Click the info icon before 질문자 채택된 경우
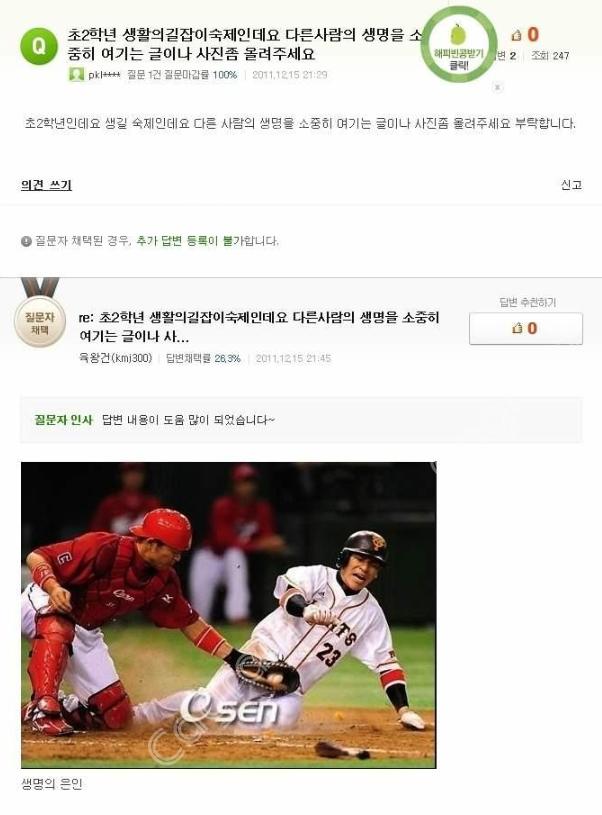Screen dimensions: 602x815 point(26,241)
